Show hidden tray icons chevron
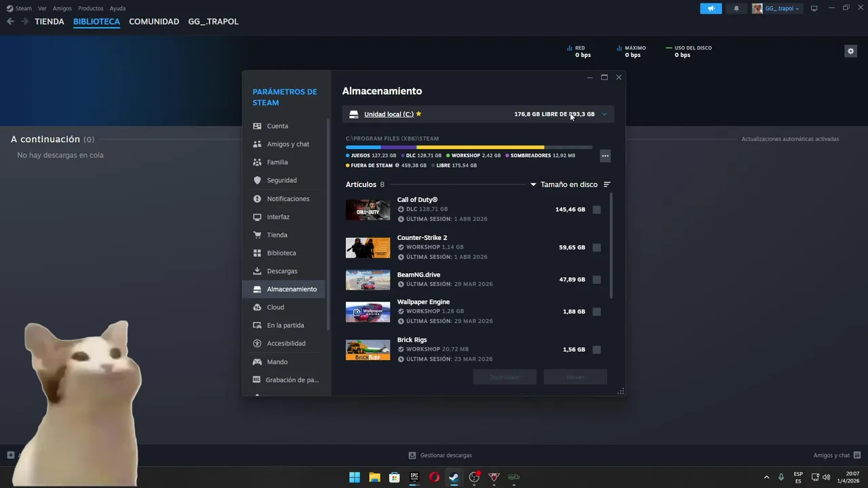This screenshot has width=868, height=488. 767,477
